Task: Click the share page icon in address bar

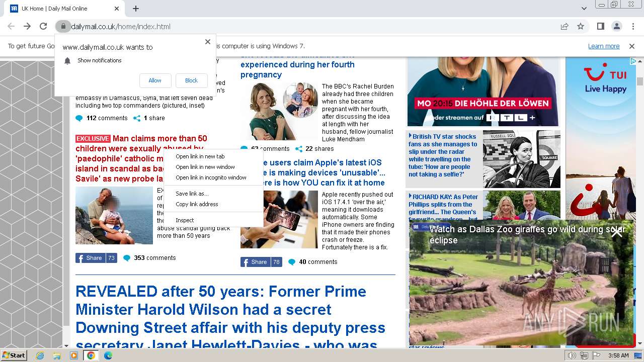Action: point(565,27)
